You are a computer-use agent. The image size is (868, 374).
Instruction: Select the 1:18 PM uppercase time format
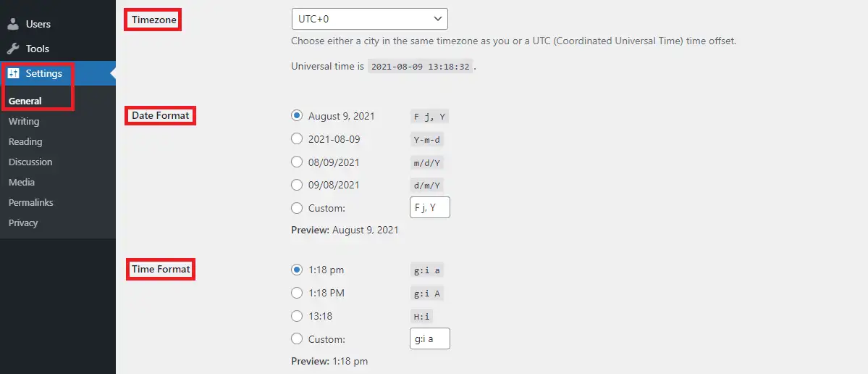(x=297, y=293)
